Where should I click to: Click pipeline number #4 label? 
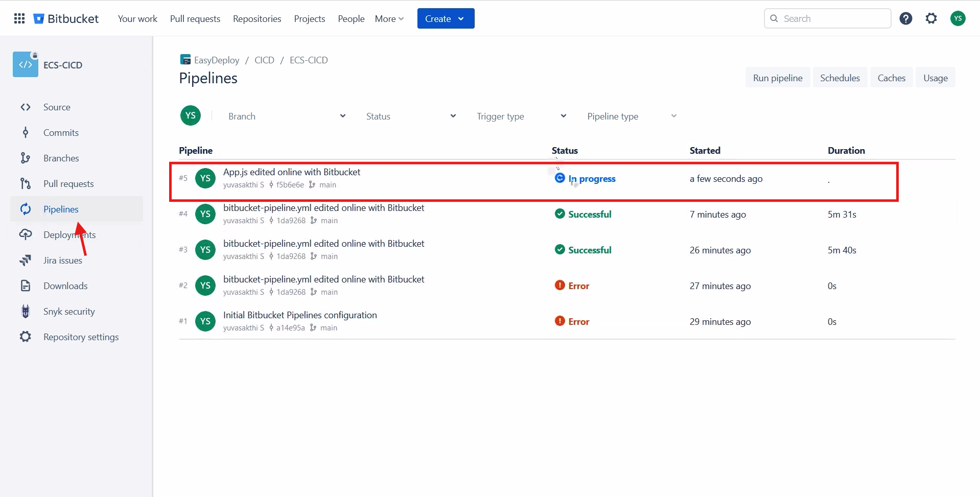[183, 214]
